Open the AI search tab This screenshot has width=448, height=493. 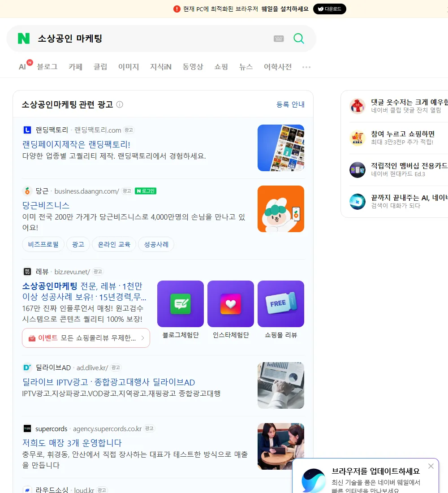[22, 67]
